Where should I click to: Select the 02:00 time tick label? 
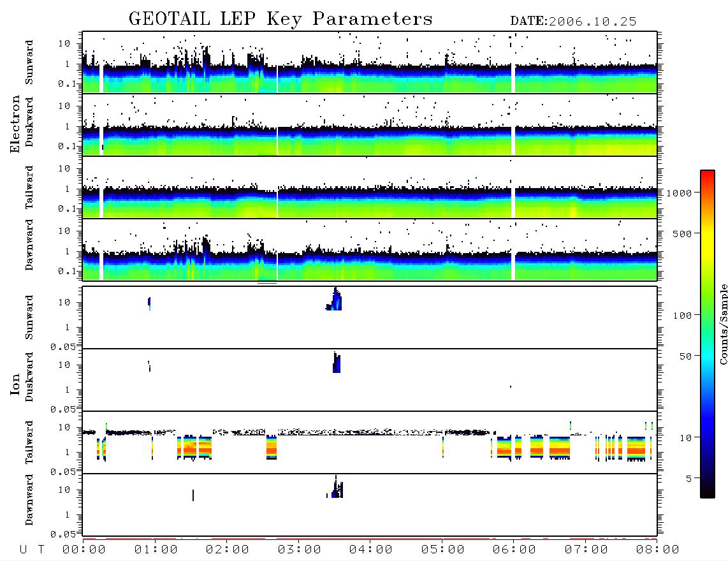point(228,550)
